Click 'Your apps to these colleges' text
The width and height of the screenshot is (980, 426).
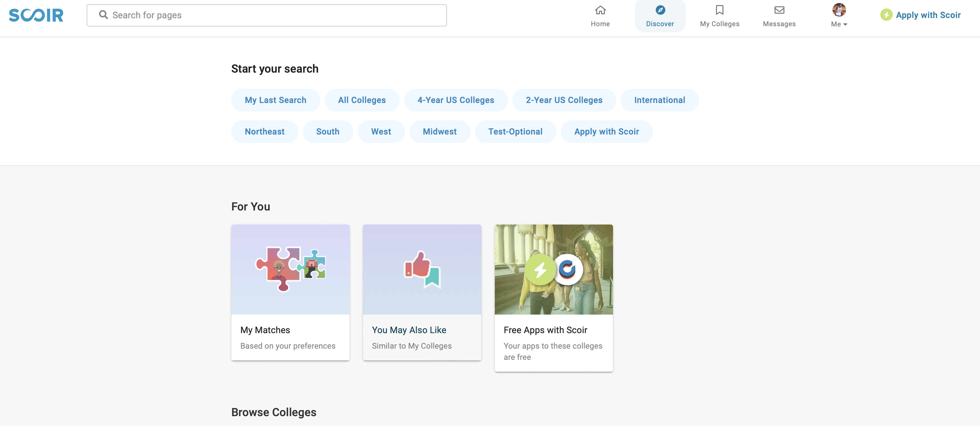(x=553, y=346)
